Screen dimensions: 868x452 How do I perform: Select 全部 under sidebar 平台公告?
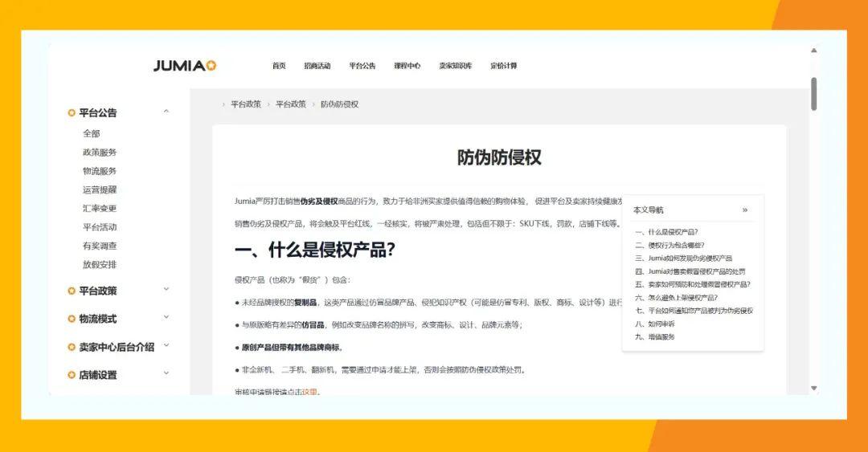tap(92, 133)
